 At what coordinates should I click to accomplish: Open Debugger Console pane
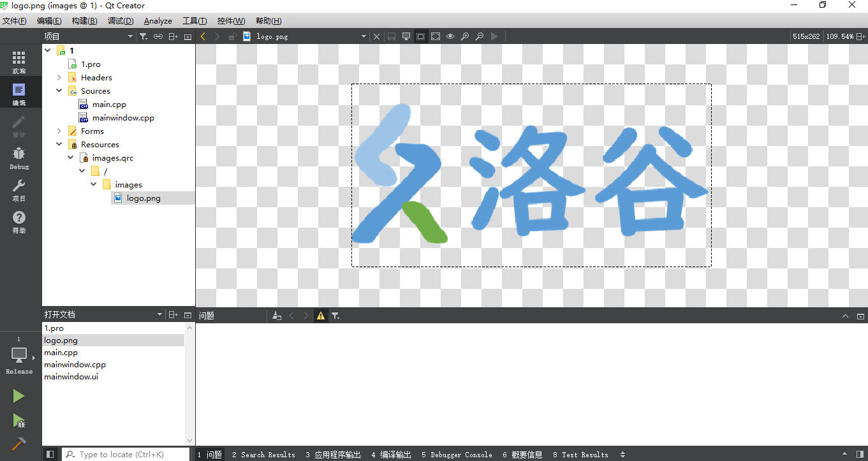coord(457,455)
